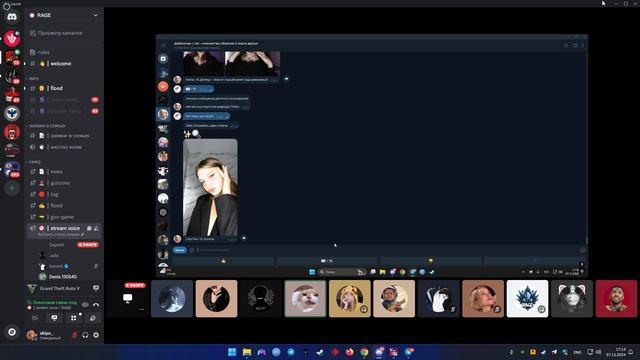Click the own stream tile with live badge
Image resolution: width=640 pixels, height=360 pixels.
click(128, 299)
